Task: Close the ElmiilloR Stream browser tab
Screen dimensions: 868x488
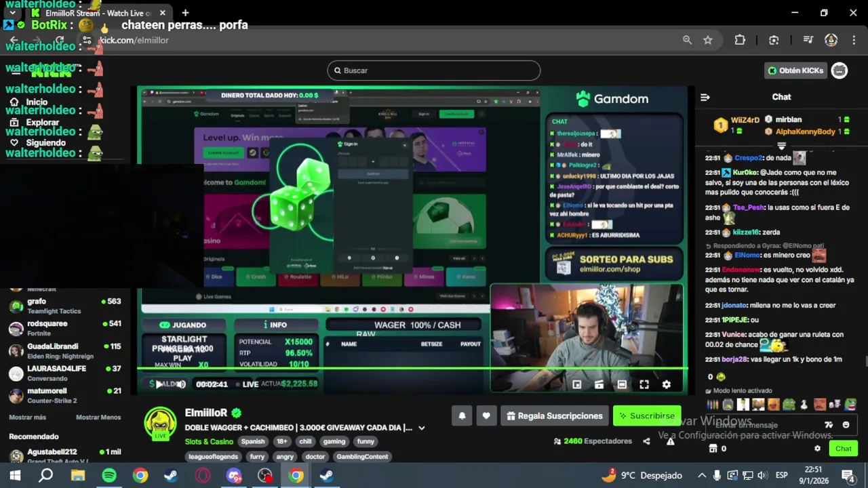Action: 163,13
